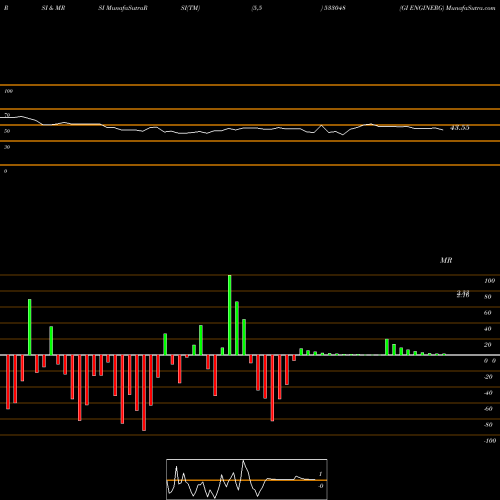Image resolution: width=500 pixels, height=500 pixels.
Task: Click the 'SI(TM)' header text
Action: coord(190,8)
